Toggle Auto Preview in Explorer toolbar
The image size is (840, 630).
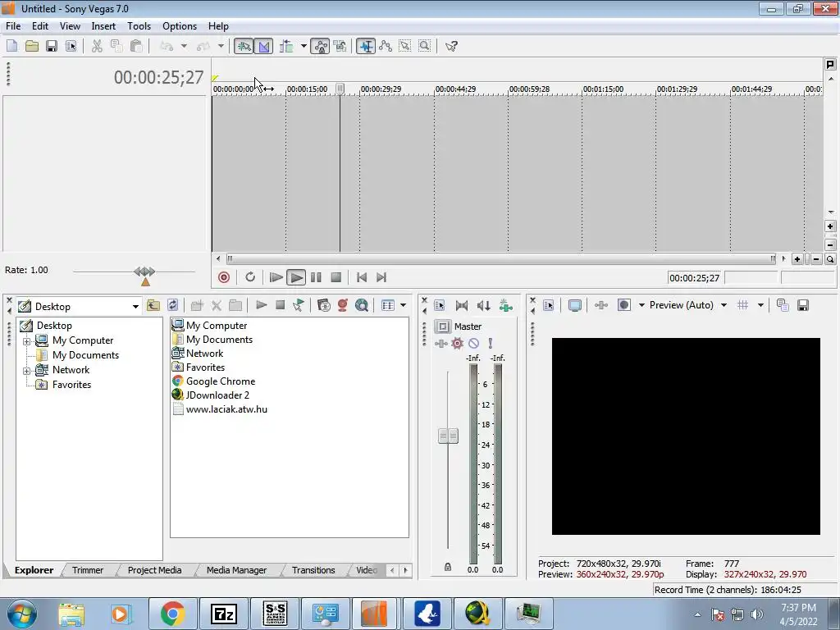[299, 305]
